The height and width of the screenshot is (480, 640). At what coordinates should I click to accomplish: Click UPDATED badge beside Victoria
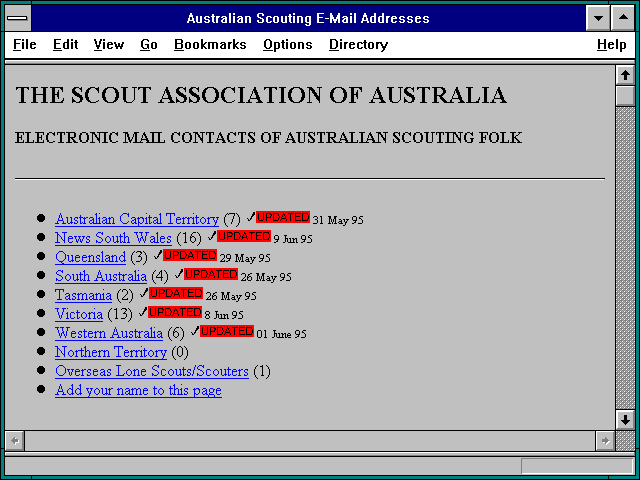(175, 312)
